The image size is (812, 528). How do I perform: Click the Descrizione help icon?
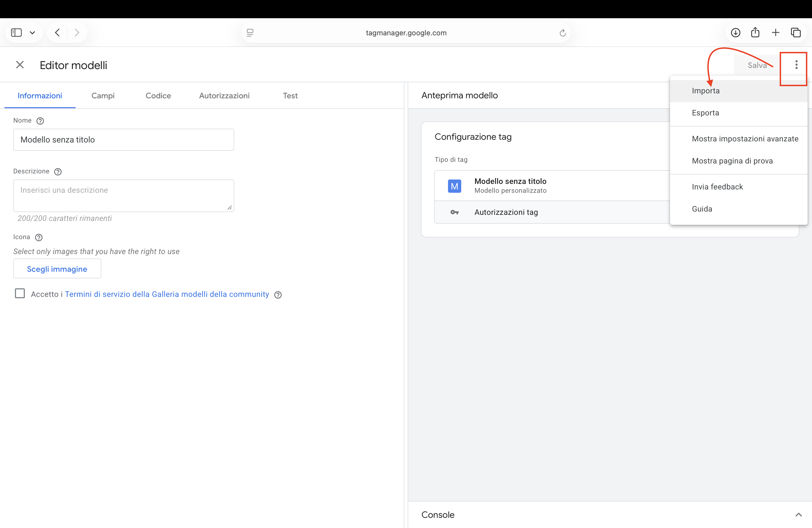pyautogui.click(x=58, y=171)
